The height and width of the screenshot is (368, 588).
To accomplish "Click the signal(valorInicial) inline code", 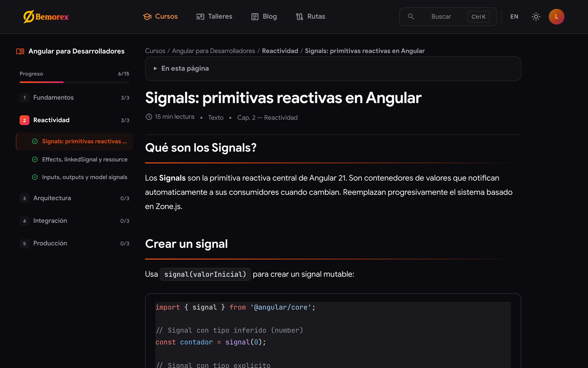I will [205, 274].
